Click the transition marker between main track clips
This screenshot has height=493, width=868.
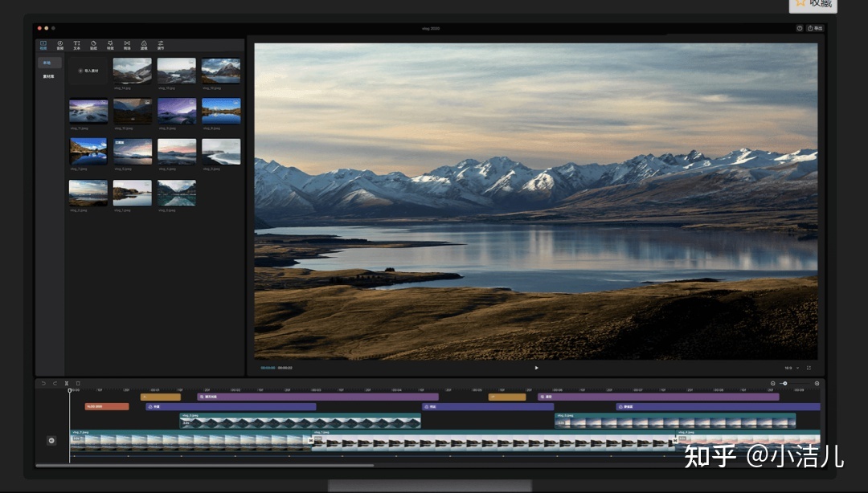click(311, 440)
